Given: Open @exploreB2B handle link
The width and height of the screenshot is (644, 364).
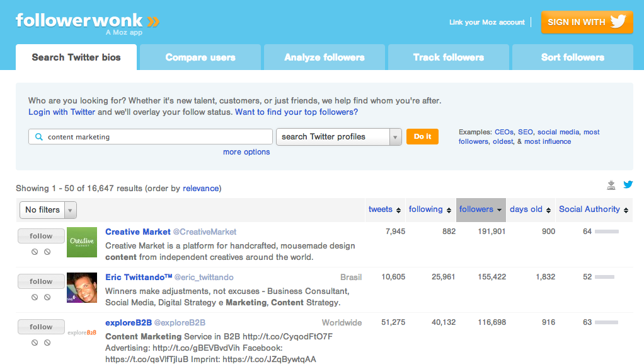Looking at the screenshot, I should (180, 323).
